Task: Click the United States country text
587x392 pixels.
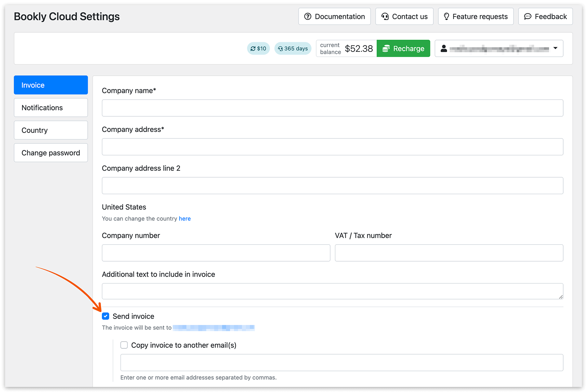Action: point(124,207)
